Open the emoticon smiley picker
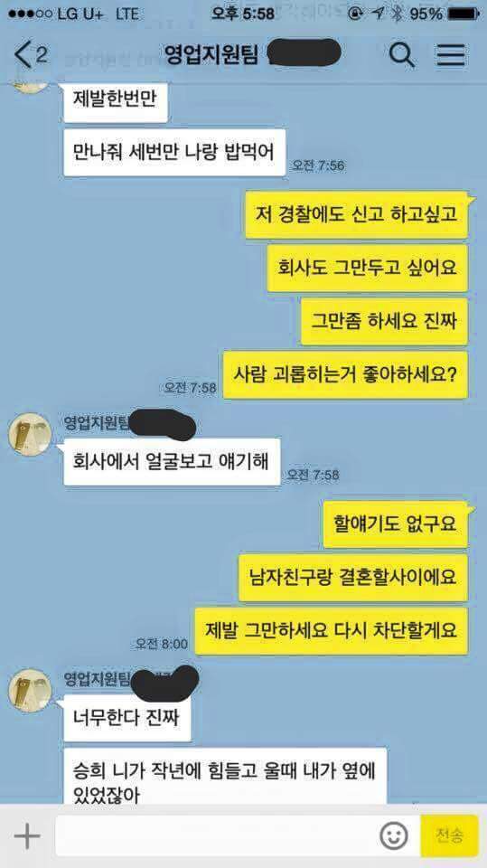 click(393, 835)
